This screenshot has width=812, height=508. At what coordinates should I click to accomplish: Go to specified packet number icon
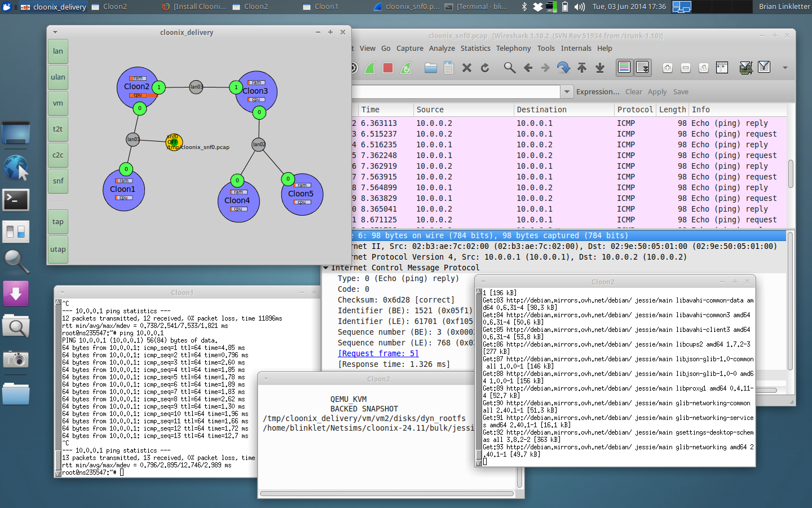[563, 68]
